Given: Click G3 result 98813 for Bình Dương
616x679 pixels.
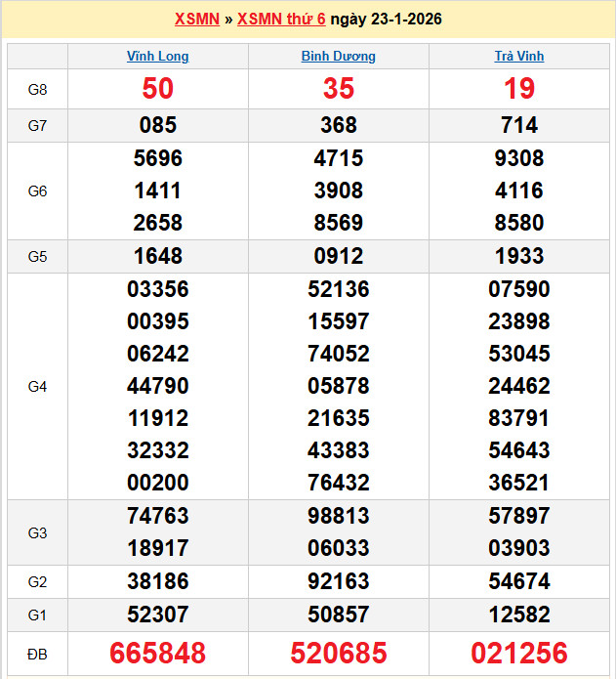Looking at the screenshot, I should pos(339,516).
